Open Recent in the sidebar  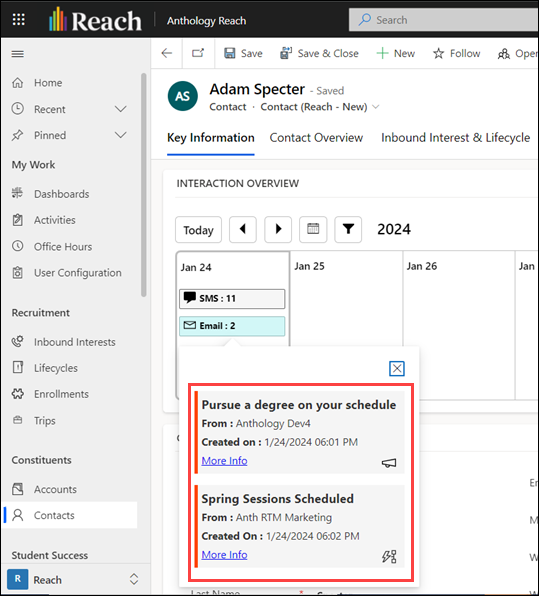pyautogui.click(x=50, y=109)
